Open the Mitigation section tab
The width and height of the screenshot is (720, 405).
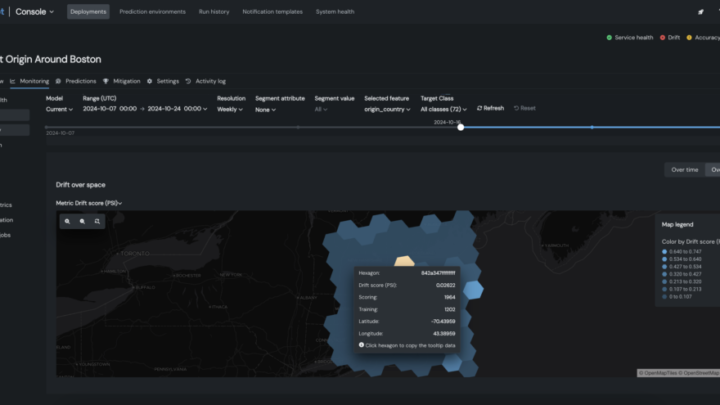coord(122,81)
